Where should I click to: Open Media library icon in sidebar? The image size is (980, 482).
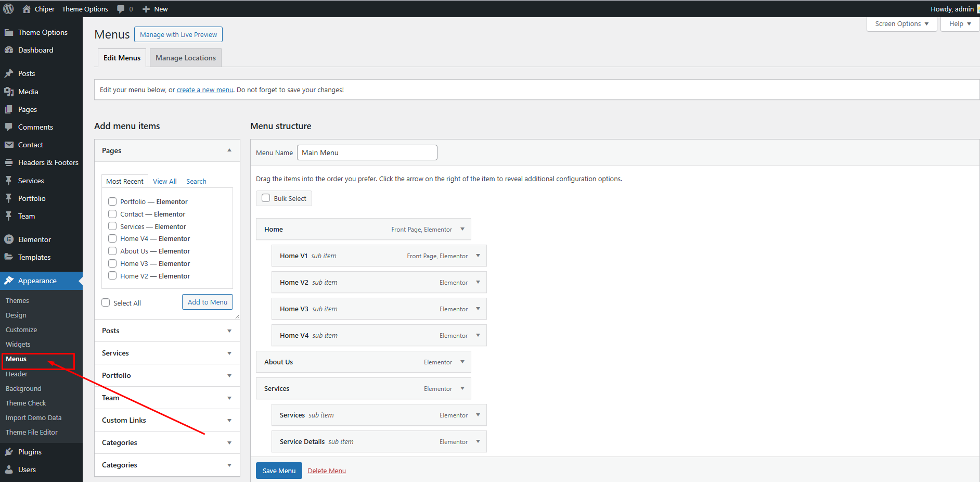(9, 92)
